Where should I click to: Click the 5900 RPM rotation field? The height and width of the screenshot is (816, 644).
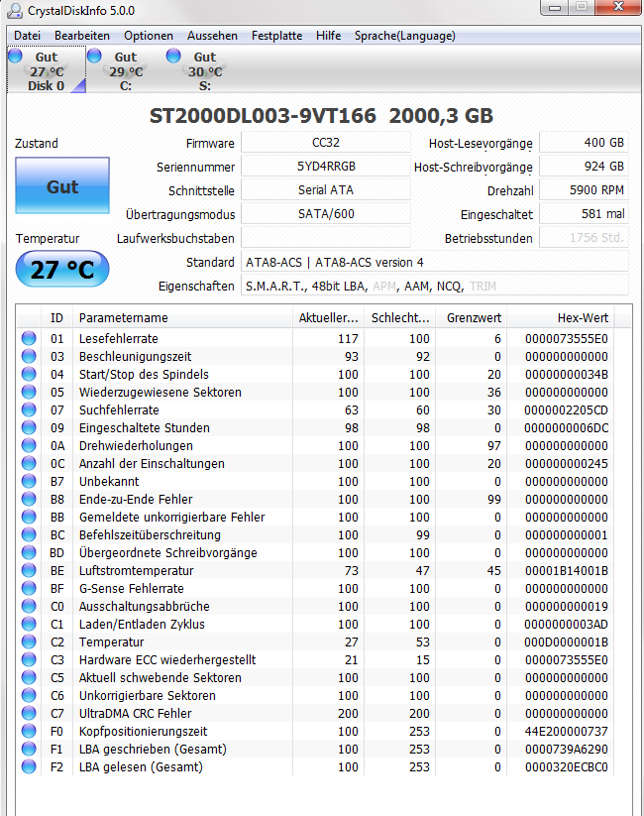click(584, 190)
